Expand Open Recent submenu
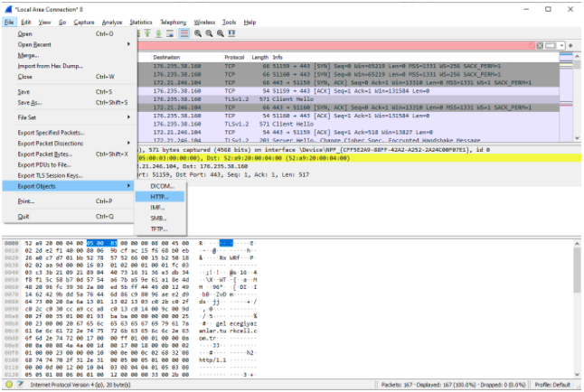 click(69, 44)
